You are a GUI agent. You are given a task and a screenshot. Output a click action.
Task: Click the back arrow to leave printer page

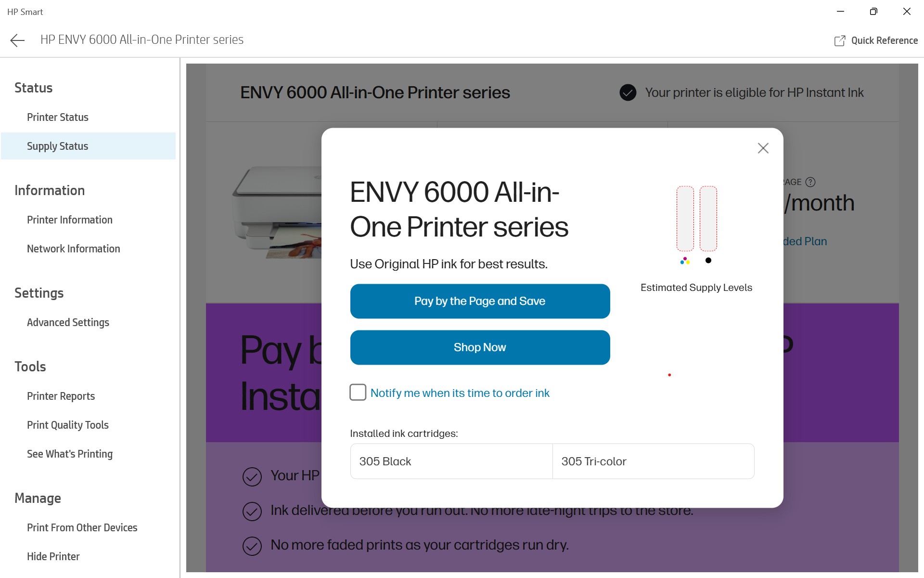[x=18, y=40]
